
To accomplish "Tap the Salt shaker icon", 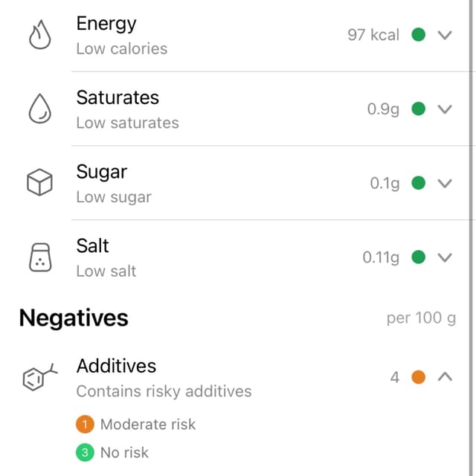I will [x=40, y=257].
